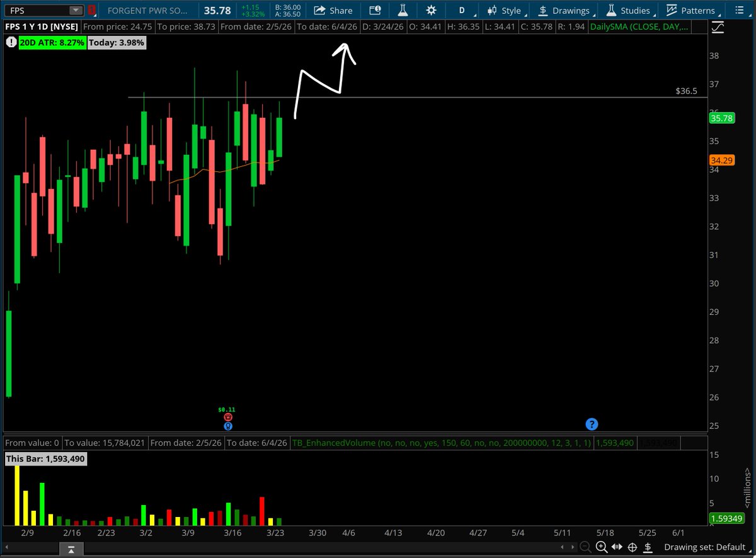The height and width of the screenshot is (558, 756).
Task: Click the FPS 1 Y 1D [NYSE] chart title
Action: [x=42, y=27]
